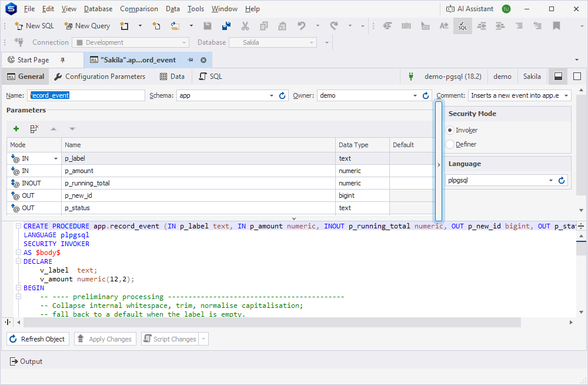Refresh the Schema list icon

pos(282,96)
